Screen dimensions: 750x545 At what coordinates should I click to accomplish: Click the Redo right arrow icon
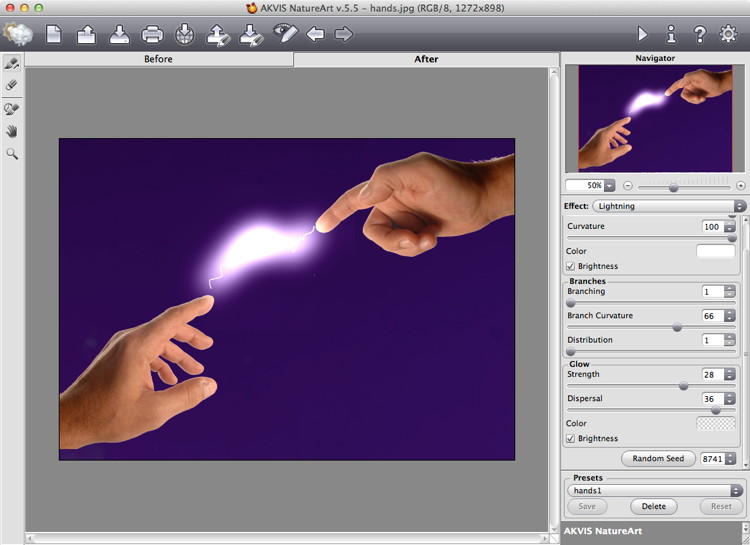(x=343, y=35)
